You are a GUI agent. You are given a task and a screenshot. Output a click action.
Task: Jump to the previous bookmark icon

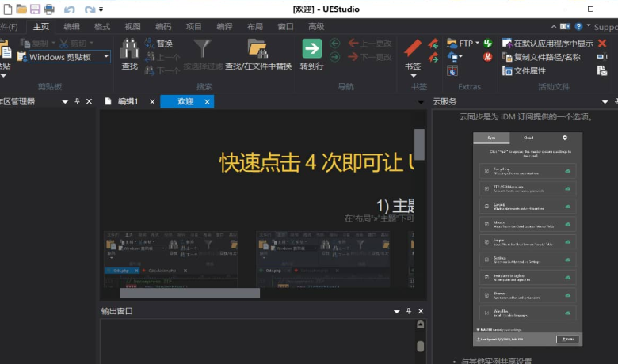433,44
